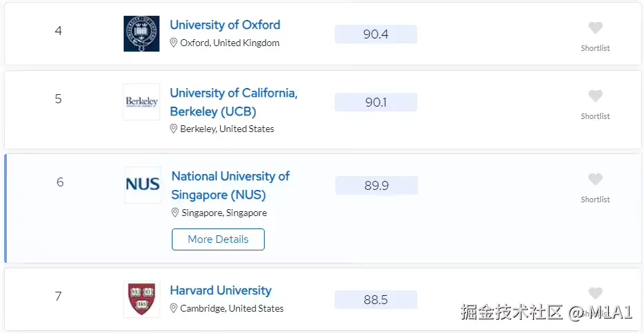Open the University of Oxford link
This screenshot has height=333, width=644.
pos(225,25)
